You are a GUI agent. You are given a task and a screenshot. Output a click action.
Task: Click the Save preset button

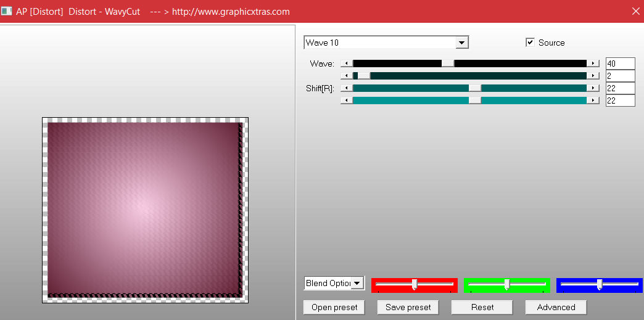pyautogui.click(x=408, y=307)
